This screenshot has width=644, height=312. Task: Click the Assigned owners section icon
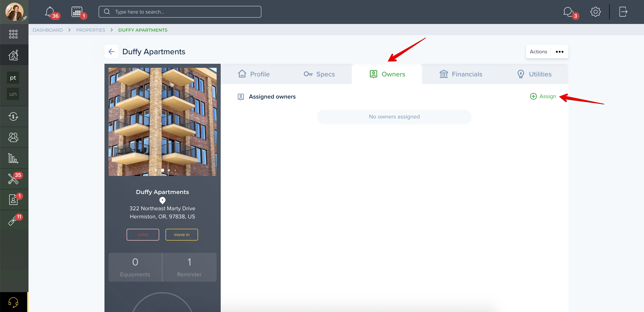[241, 97]
